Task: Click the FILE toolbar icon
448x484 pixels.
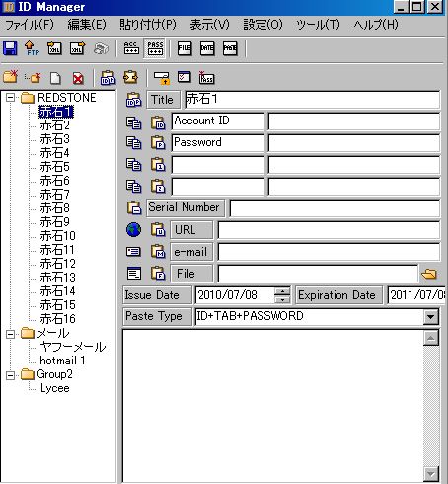Action: pyautogui.click(x=185, y=48)
